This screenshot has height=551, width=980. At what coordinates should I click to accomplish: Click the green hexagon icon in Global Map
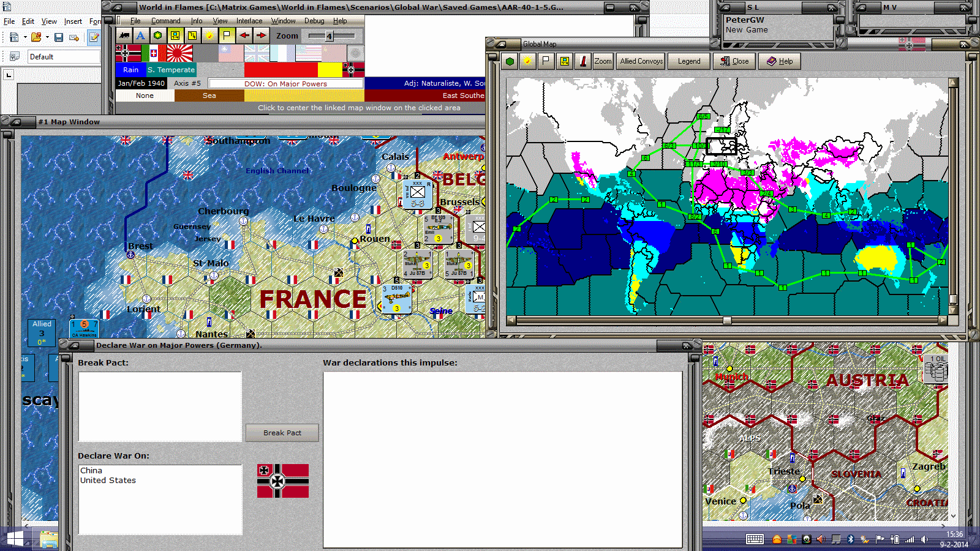(x=510, y=61)
